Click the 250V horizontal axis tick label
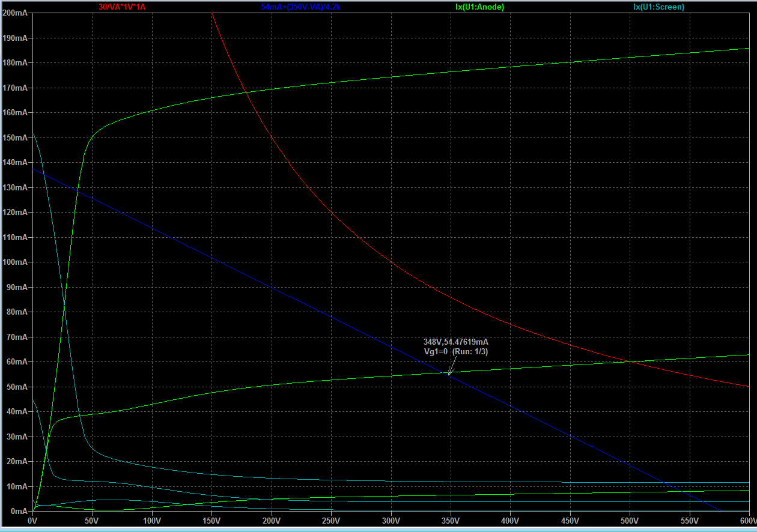The height and width of the screenshot is (532, 757). (x=332, y=521)
